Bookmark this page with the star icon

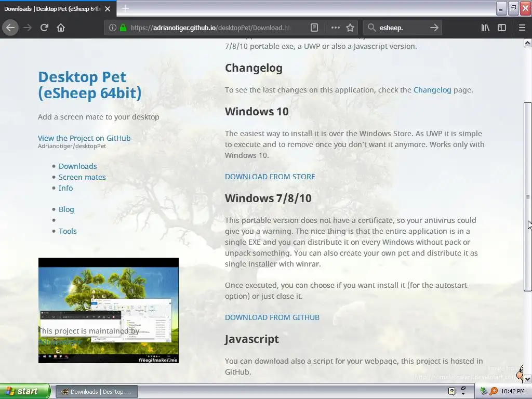pyautogui.click(x=350, y=28)
